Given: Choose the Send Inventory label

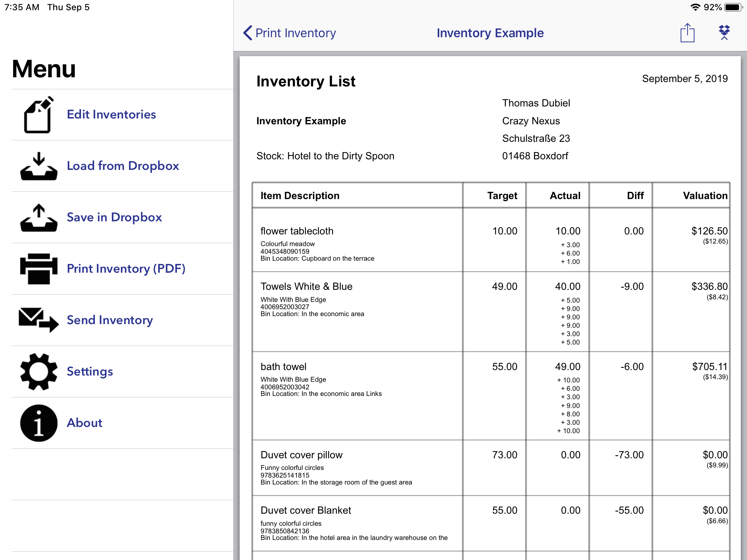Looking at the screenshot, I should point(109,320).
